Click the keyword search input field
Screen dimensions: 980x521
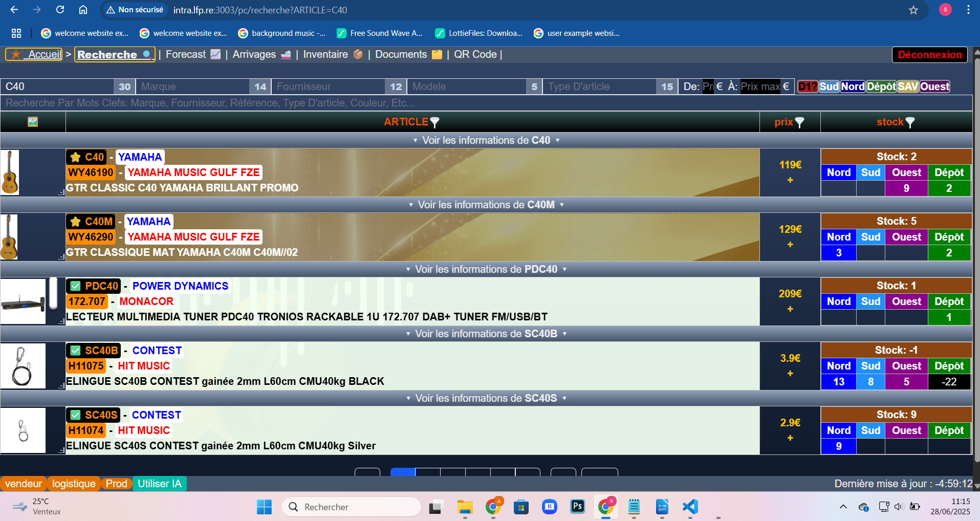486,103
